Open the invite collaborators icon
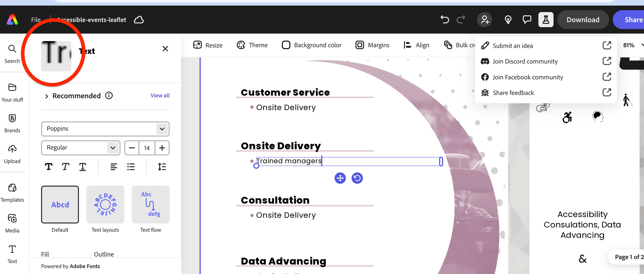The width and height of the screenshot is (644, 274). [485, 20]
